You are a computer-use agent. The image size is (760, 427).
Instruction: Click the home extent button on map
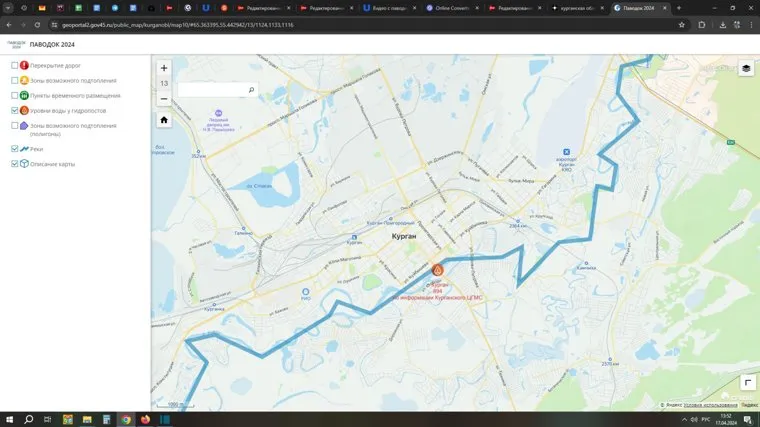164,119
